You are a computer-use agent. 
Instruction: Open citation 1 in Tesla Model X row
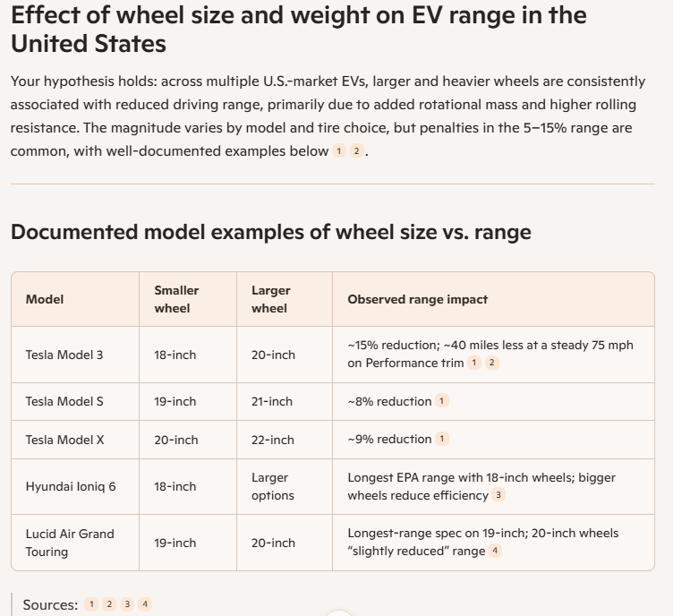point(442,439)
